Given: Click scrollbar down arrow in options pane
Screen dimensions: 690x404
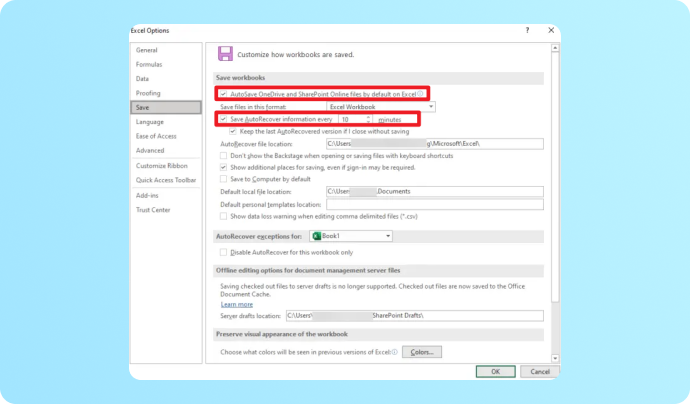Looking at the screenshot, I should point(555,358).
